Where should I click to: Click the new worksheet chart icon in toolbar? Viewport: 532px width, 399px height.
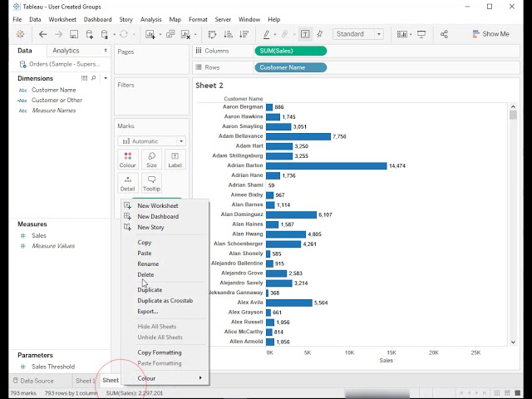click(x=150, y=34)
